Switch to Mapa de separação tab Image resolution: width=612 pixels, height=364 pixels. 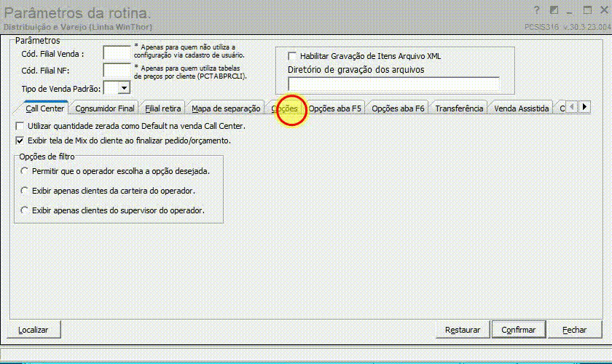click(x=226, y=108)
